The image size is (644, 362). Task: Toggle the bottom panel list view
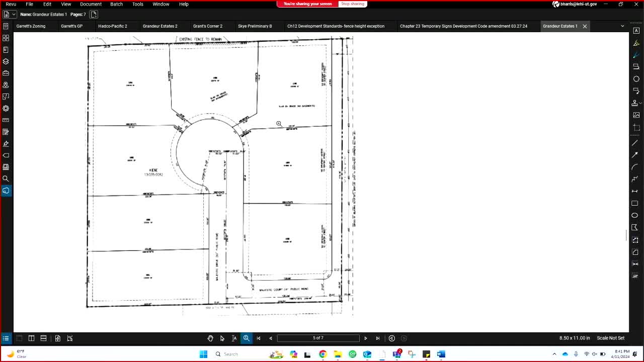tap(6, 338)
